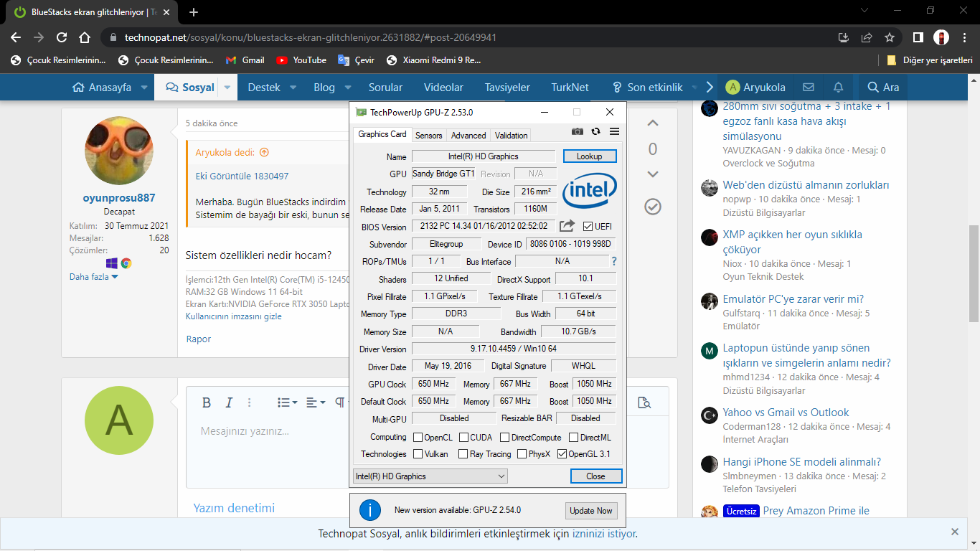Open thread Yahoo vs Gmail vs Outlook
Viewport: 980px width, 551px height.
coord(786,413)
